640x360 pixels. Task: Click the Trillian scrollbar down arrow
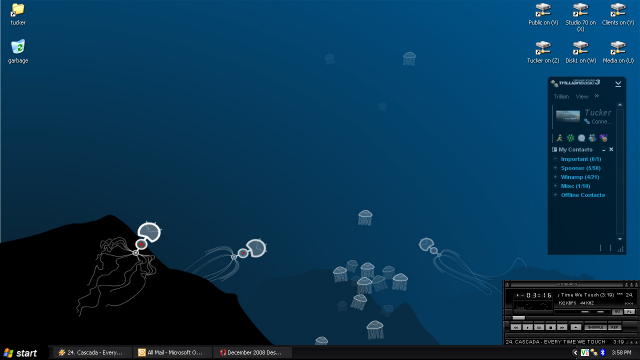pos(620,239)
